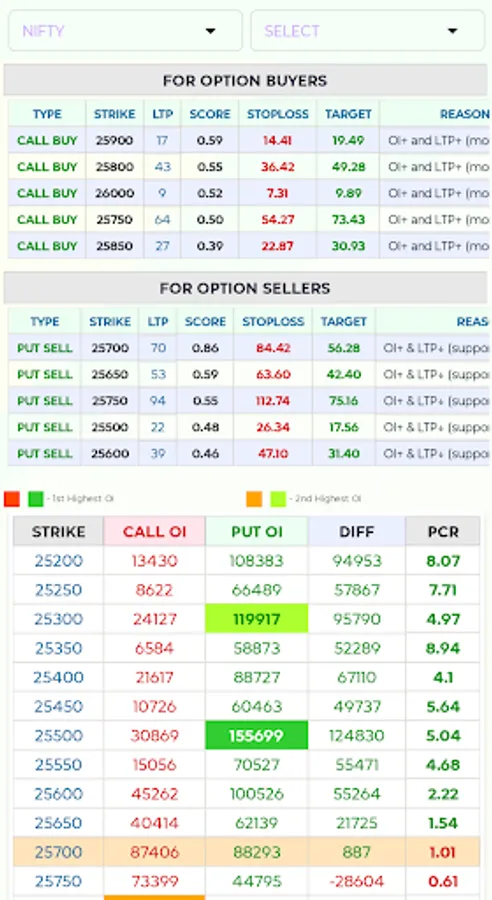Click PCR value 8.94

click(x=443, y=649)
